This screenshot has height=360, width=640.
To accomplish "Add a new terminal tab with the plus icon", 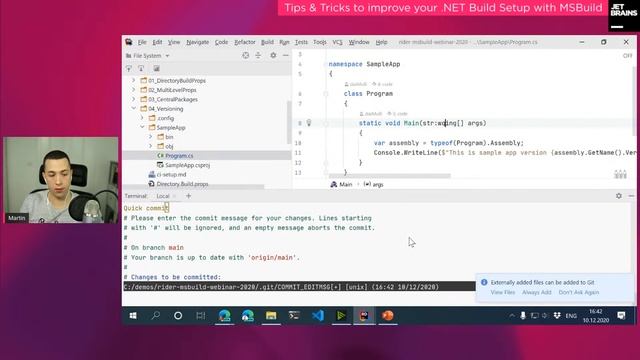I will (x=189, y=196).
